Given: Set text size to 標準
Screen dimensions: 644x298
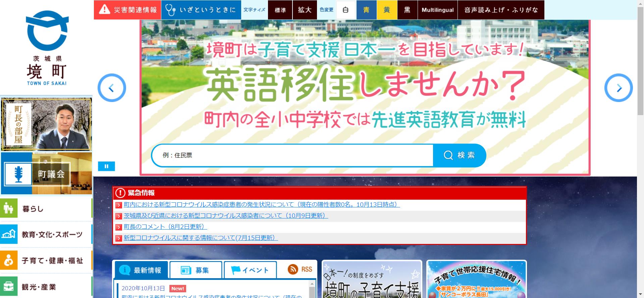Looking at the screenshot, I should pyautogui.click(x=280, y=10).
